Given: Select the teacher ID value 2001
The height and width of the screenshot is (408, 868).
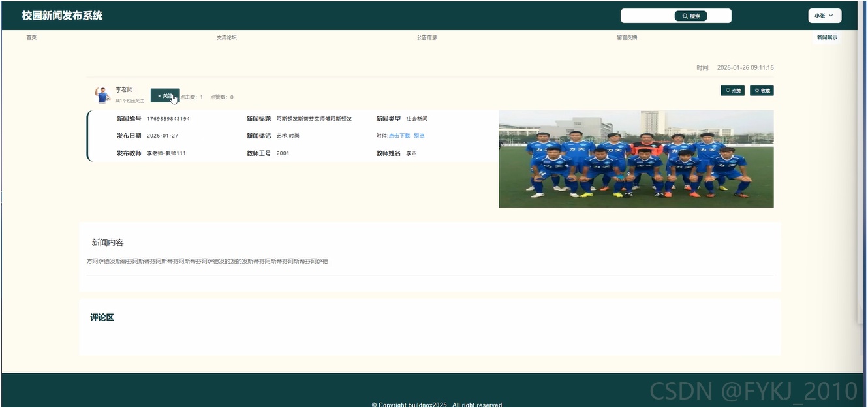Looking at the screenshot, I should coord(283,153).
